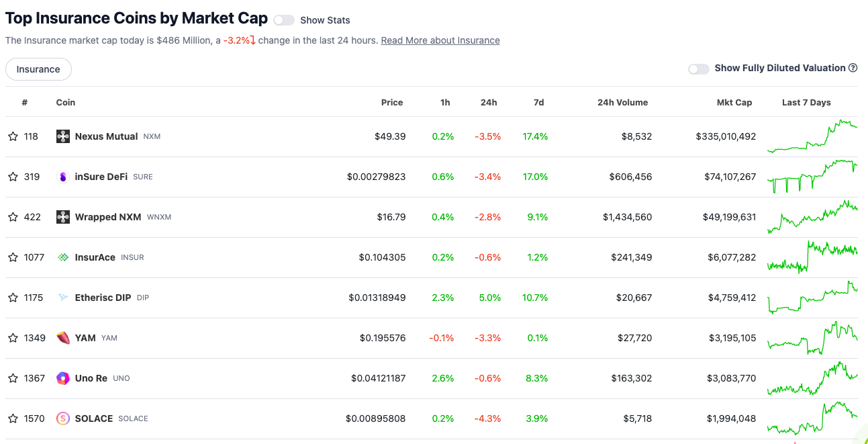
Task: Click the Uno Re coin logo
Action: coord(63,378)
